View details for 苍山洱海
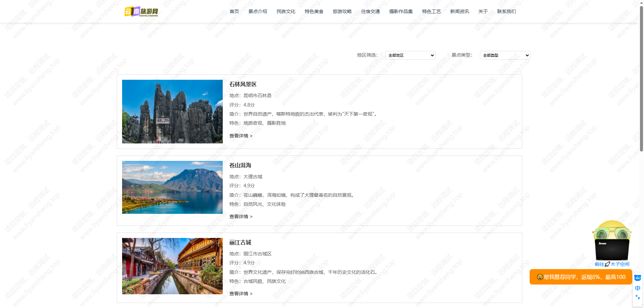644x308 pixels. 241,217
